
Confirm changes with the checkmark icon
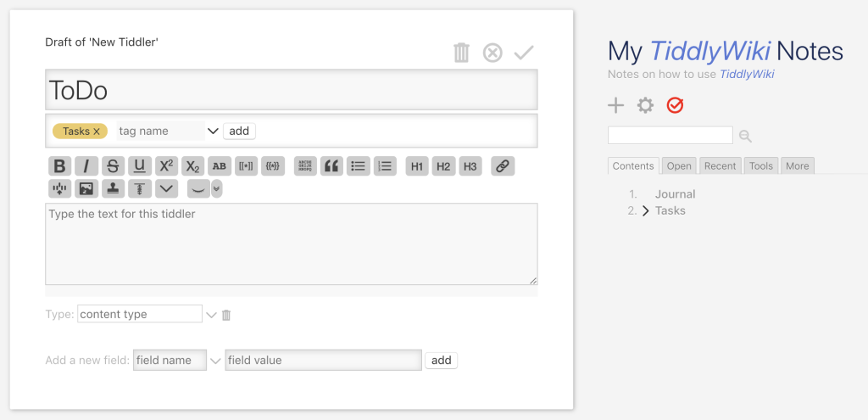524,53
